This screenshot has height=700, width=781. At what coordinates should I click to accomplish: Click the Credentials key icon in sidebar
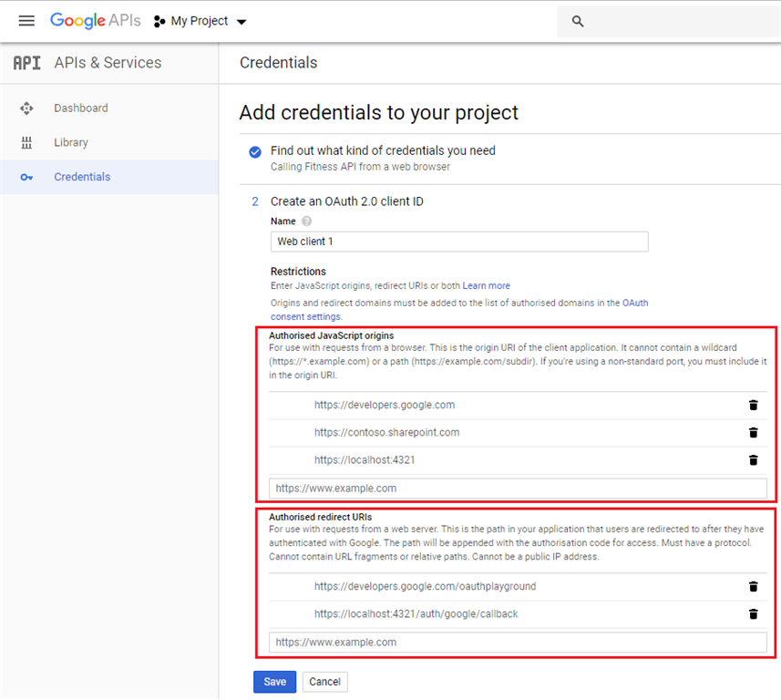[26, 177]
